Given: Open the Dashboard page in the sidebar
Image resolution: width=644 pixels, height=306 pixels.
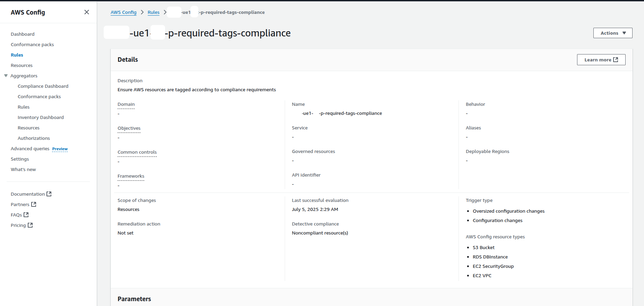Looking at the screenshot, I should pos(23,34).
